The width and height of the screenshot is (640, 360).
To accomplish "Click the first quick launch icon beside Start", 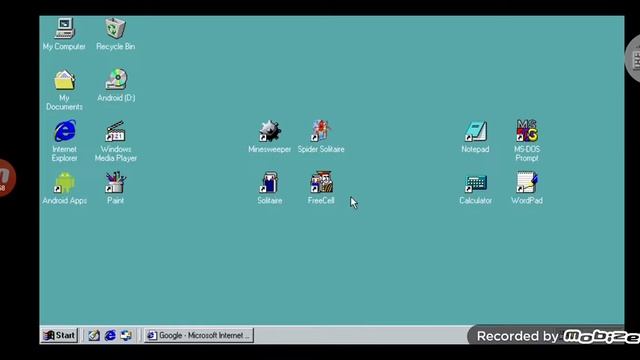I will (94, 336).
